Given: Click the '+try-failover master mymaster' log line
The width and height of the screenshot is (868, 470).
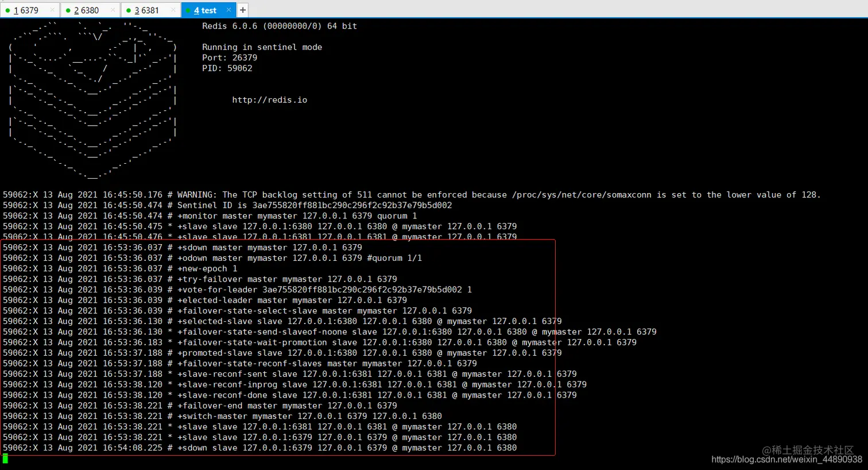Looking at the screenshot, I should pyautogui.click(x=200, y=279).
